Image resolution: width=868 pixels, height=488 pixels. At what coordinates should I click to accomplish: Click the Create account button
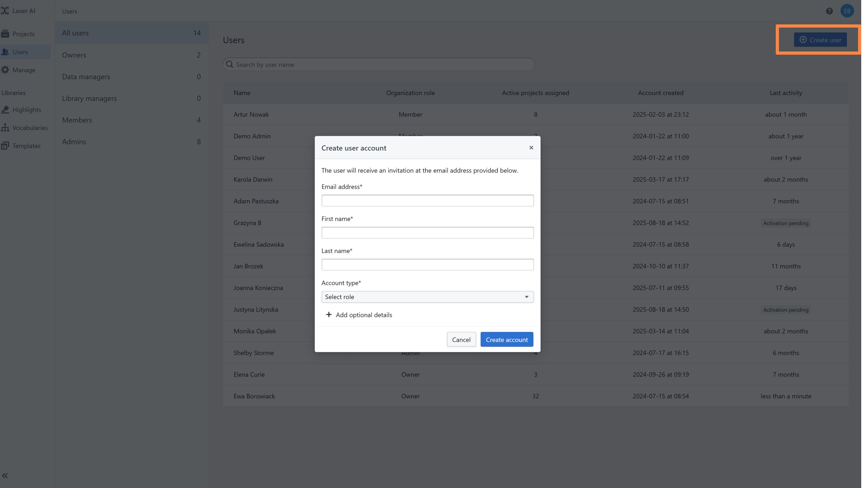tap(506, 340)
